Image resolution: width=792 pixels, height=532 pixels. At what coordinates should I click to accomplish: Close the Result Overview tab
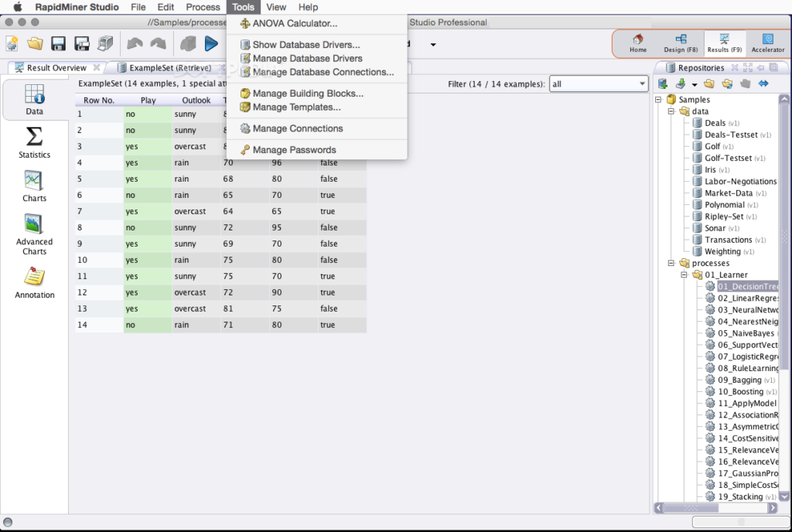coord(96,67)
